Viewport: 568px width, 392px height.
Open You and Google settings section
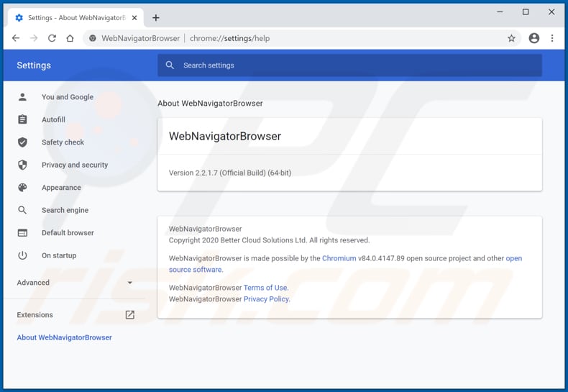point(68,97)
